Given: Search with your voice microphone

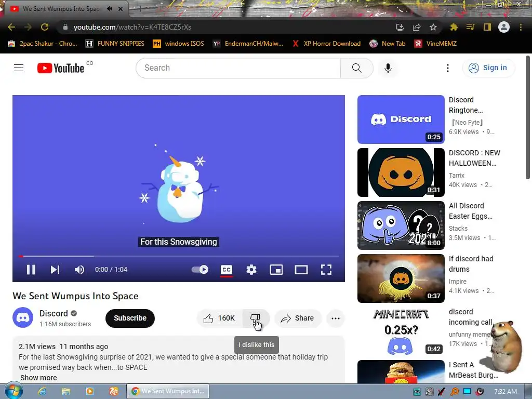Looking at the screenshot, I should click(x=388, y=68).
